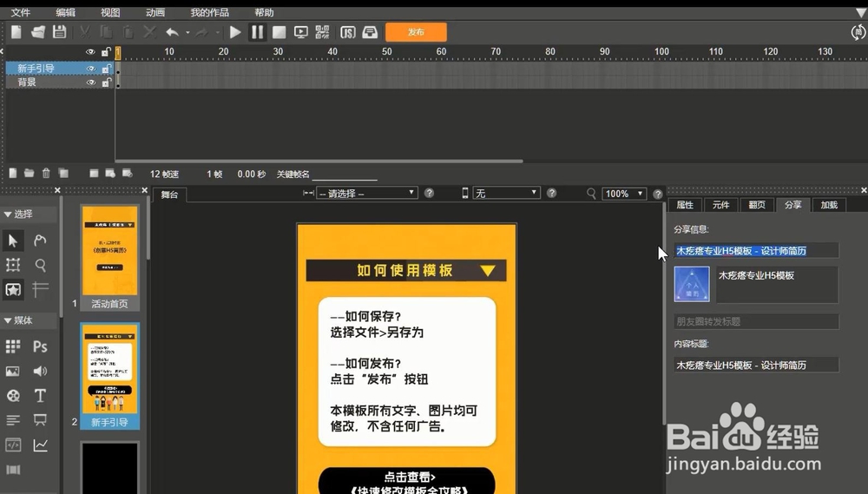Select the star quick tool
Image resolution: width=868 pixels, height=494 pixels.
click(13, 289)
